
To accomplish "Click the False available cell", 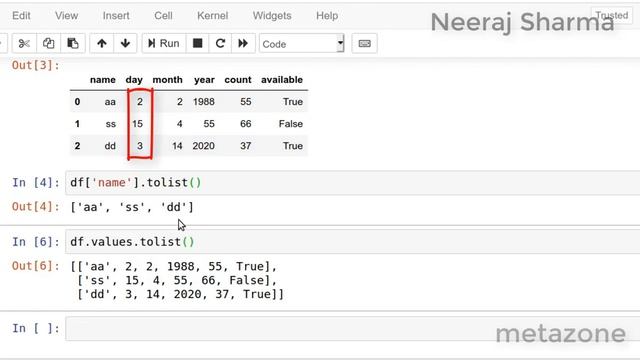I will (x=291, y=124).
